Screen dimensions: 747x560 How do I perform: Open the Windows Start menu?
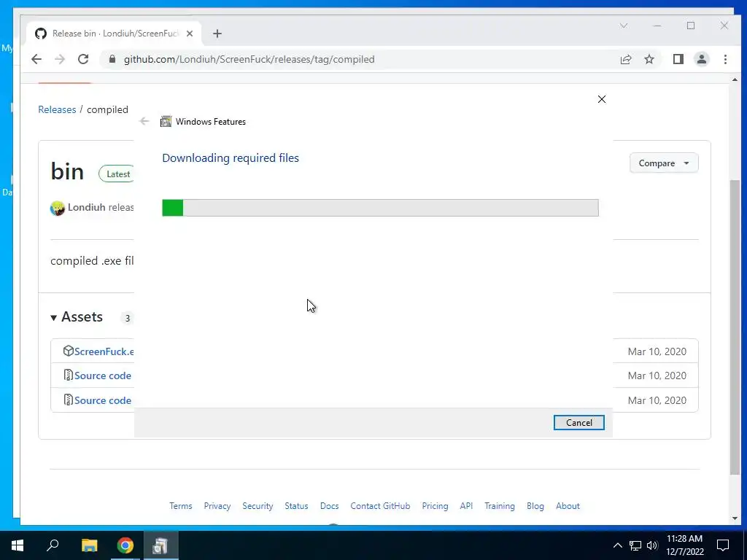18,545
